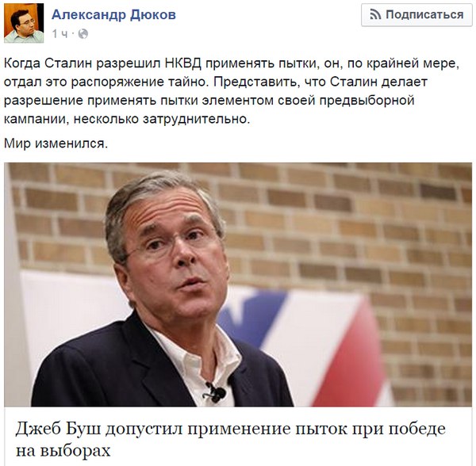This screenshot has height=466, width=476.
Task: Click the text line 'отдал это распоряжение тайно'
Action: 106,82
